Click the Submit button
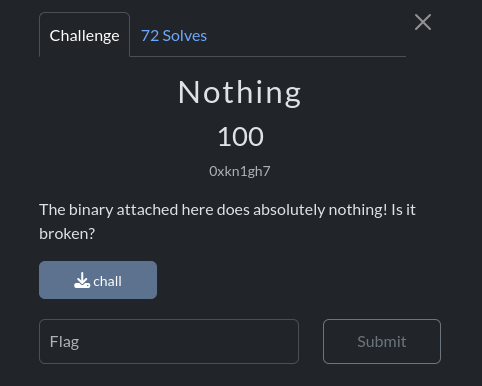The image size is (482, 386). tap(382, 341)
